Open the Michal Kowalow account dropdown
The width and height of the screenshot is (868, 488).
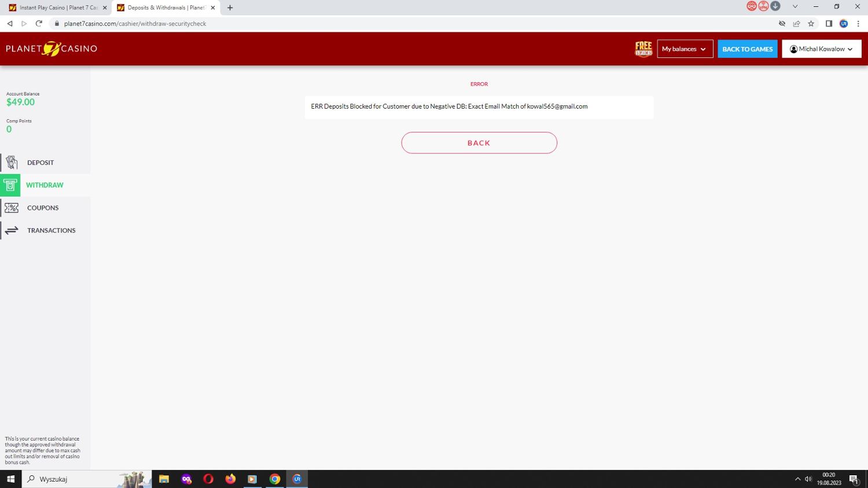822,49
